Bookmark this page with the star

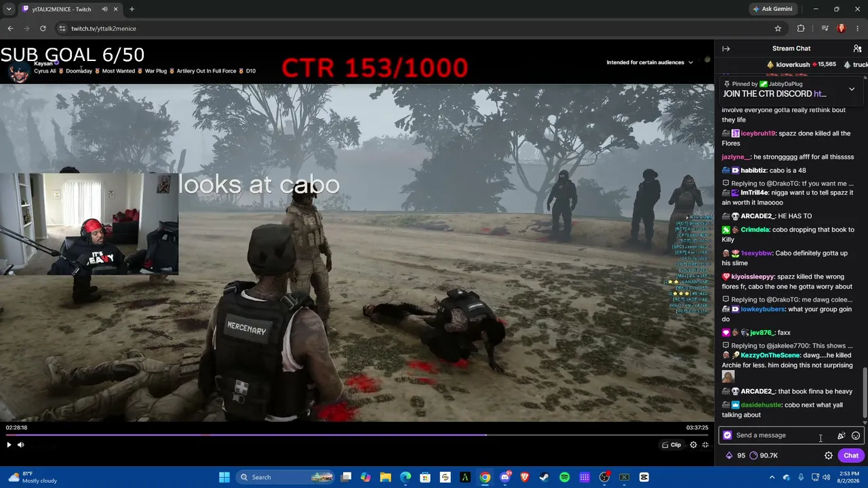point(778,28)
